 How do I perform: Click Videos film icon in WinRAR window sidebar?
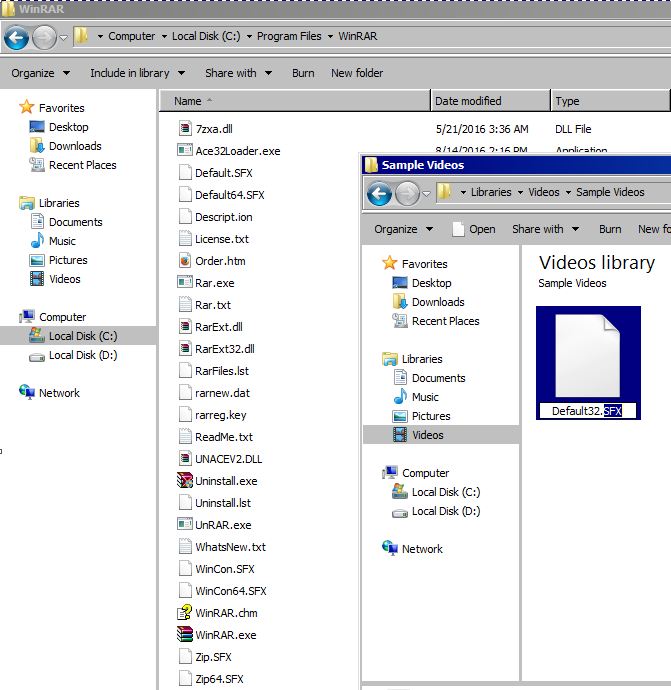pos(37,279)
